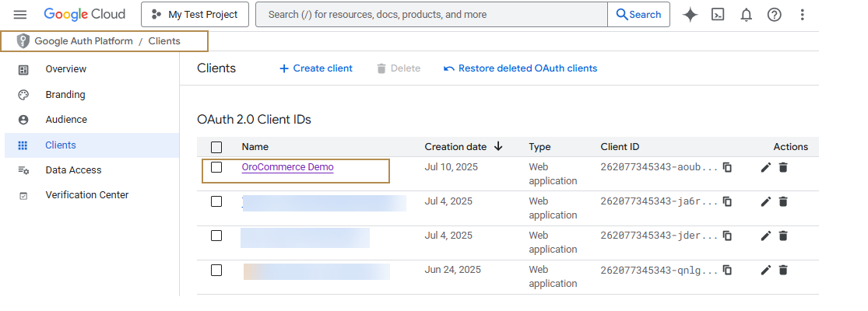Sort by creation date arrow
Viewport: 868px width, 311px height.
click(x=498, y=146)
